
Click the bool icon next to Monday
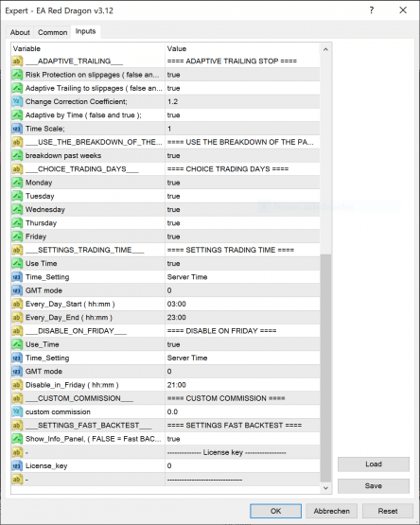[17, 183]
